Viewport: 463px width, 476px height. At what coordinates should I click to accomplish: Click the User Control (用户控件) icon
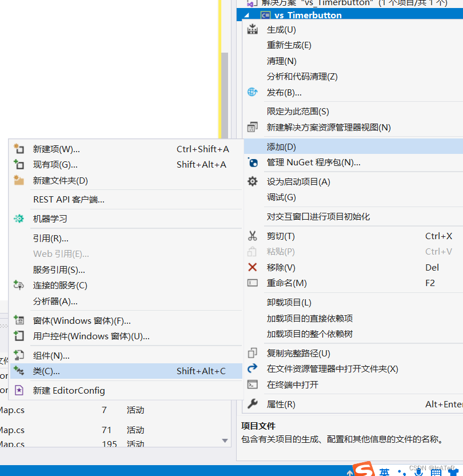click(19, 336)
